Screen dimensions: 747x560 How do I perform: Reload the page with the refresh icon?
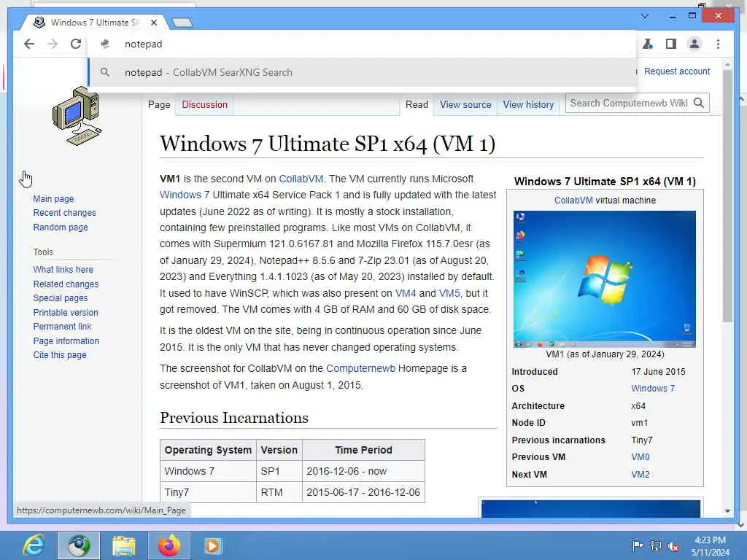[x=76, y=44]
